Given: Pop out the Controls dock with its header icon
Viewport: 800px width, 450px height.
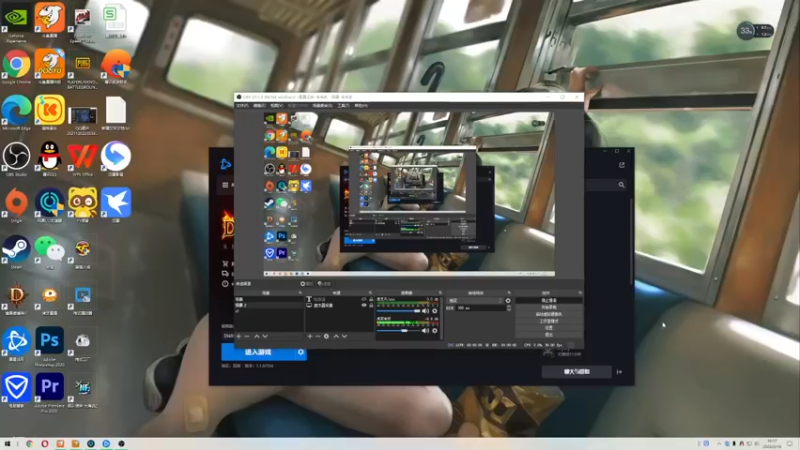Looking at the screenshot, I should click(580, 292).
